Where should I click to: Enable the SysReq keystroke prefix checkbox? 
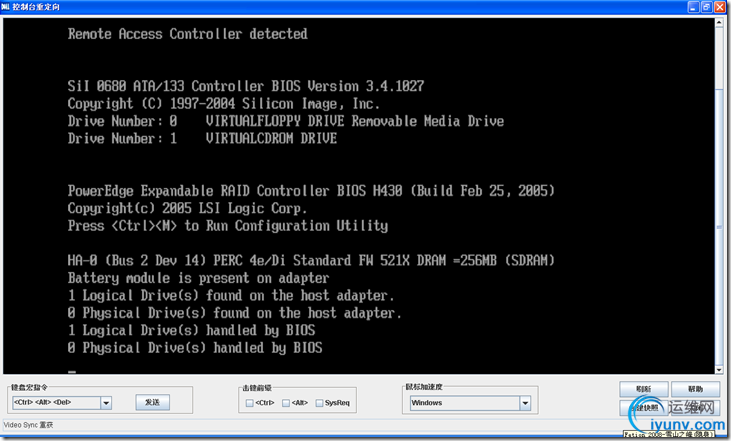tap(319, 403)
